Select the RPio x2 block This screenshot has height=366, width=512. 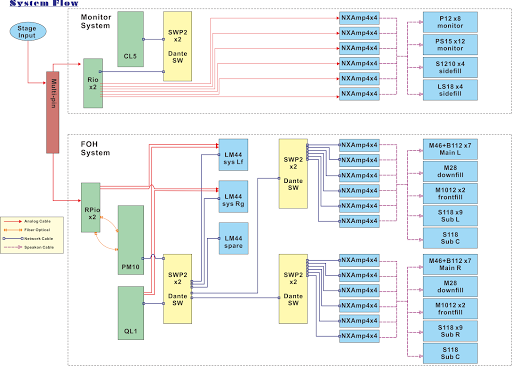point(91,207)
